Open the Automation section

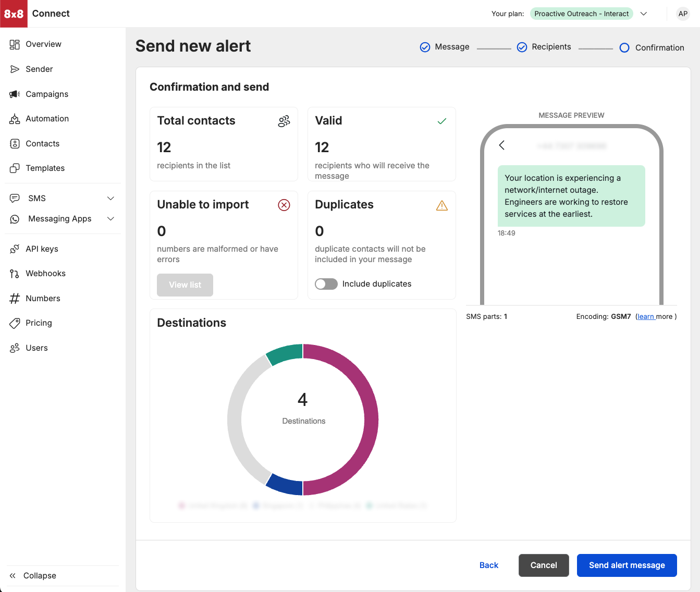click(47, 119)
